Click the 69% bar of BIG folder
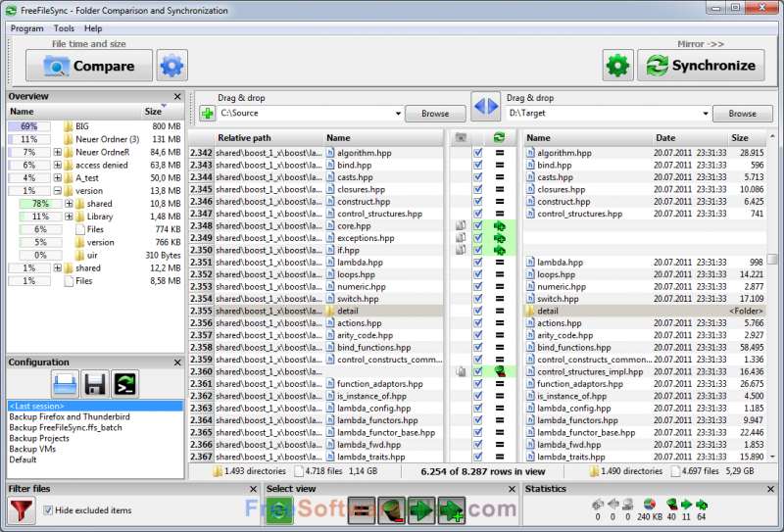The height and width of the screenshot is (532, 784). coord(29,126)
